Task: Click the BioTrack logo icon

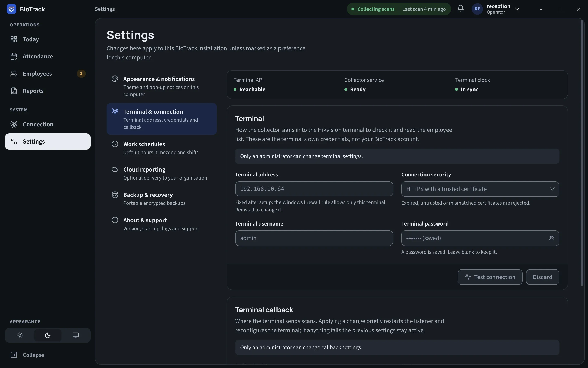Action: click(x=11, y=9)
